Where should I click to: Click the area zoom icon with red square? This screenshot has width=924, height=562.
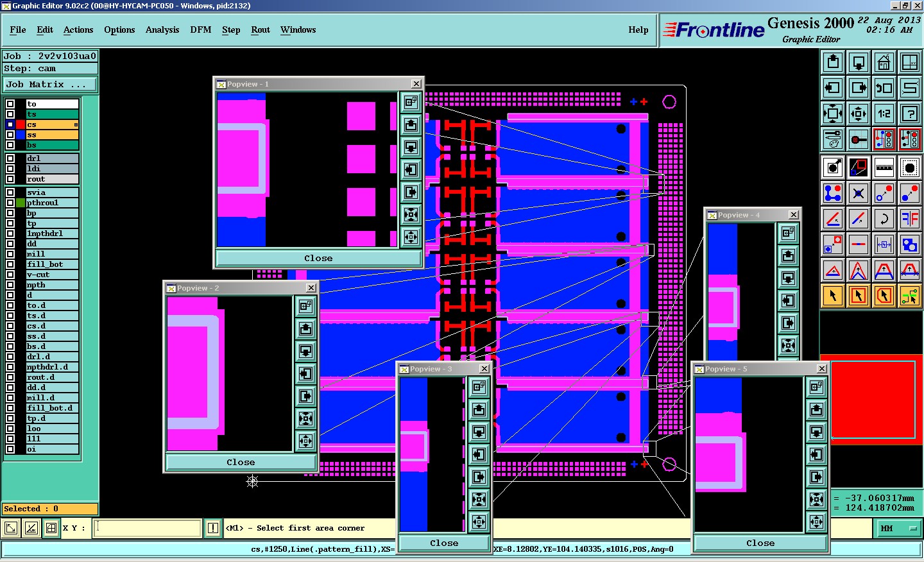pos(859,167)
